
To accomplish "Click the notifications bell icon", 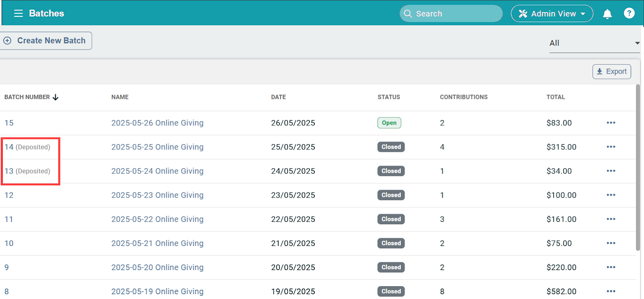I will click(x=607, y=14).
